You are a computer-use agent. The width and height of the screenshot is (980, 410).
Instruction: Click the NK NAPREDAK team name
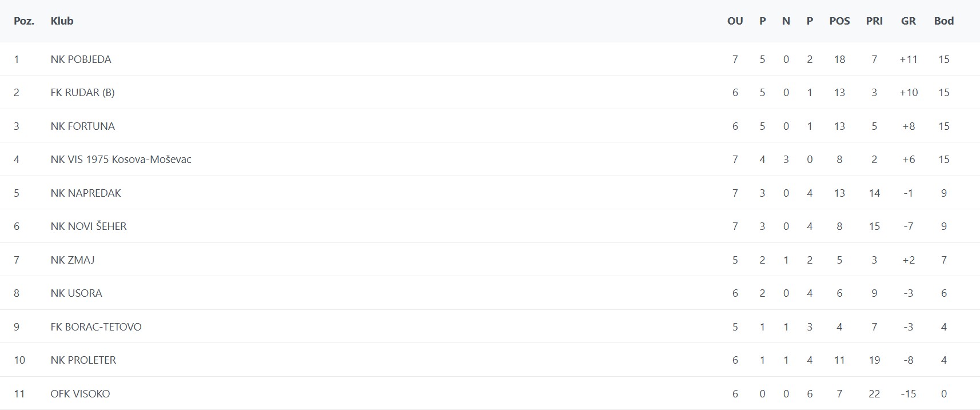[86, 193]
